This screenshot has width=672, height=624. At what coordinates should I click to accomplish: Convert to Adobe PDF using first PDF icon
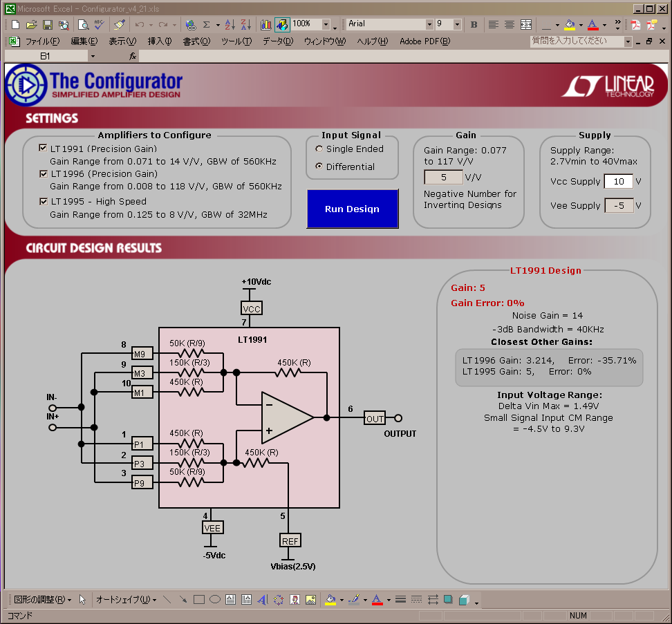(x=635, y=25)
